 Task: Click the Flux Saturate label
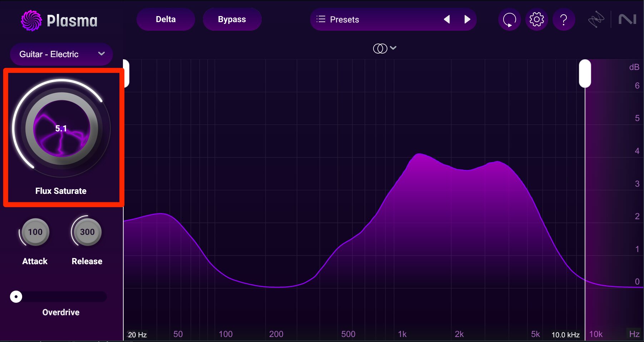[x=61, y=191]
